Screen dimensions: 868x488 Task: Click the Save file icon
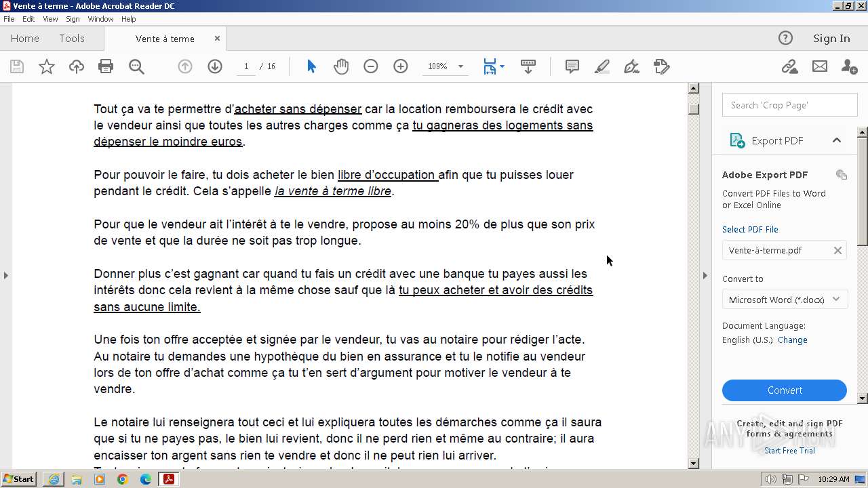pyautogui.click(x=17, y=66)
